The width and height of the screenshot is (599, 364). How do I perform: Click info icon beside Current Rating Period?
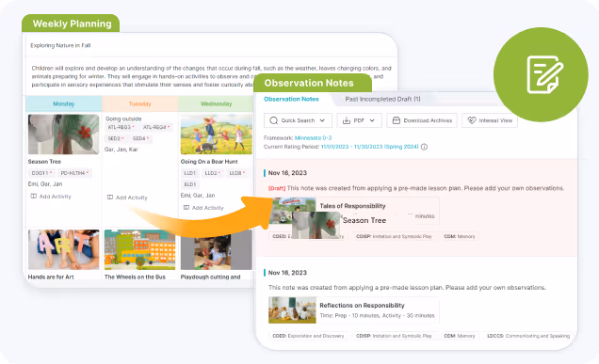(x=424, y=147)
